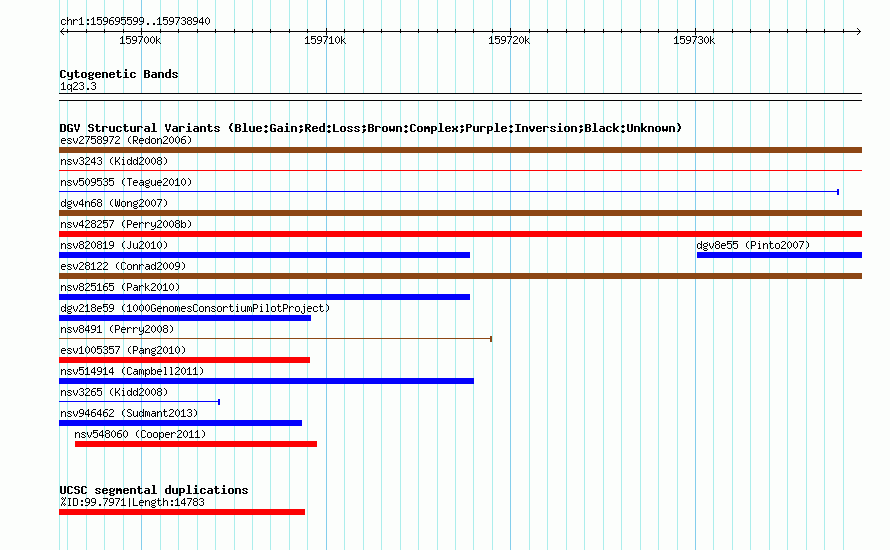Image resolution: width=890 pixels, height=550 pixels.
Task: Click the blue dgv218e59 gain bar
Action: coord(185,318)
